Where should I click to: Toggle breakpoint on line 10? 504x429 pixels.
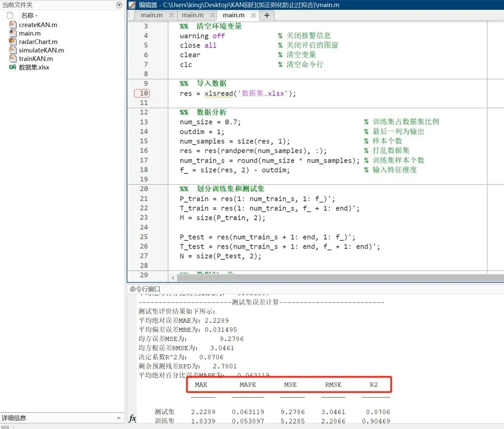point(142,93)
